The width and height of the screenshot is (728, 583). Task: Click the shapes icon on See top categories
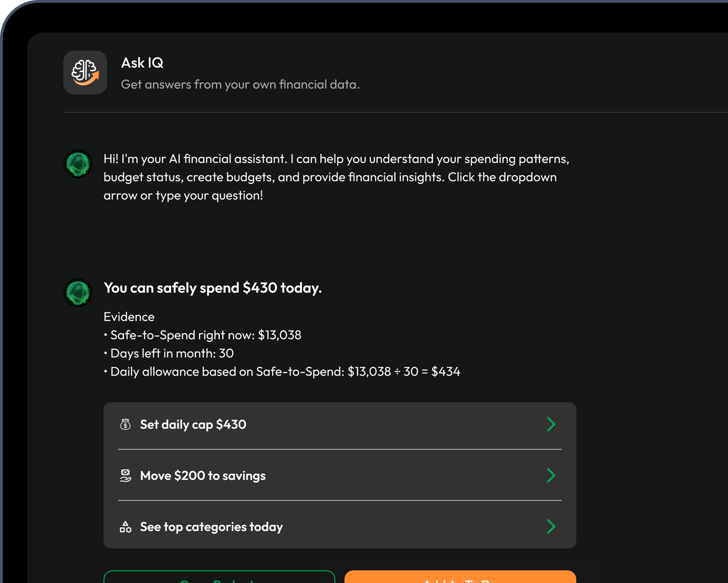click(x=125, y=527)
